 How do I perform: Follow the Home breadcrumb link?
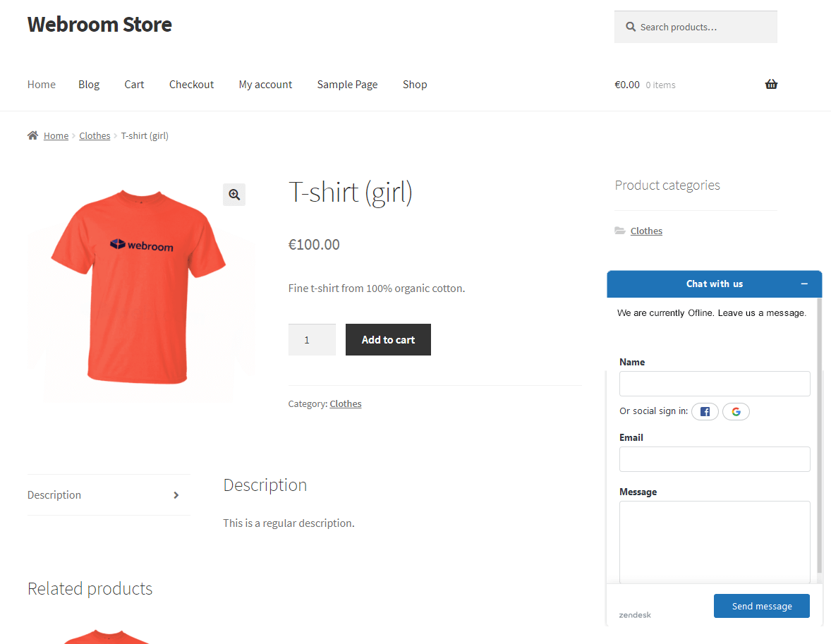coord(56,135)
